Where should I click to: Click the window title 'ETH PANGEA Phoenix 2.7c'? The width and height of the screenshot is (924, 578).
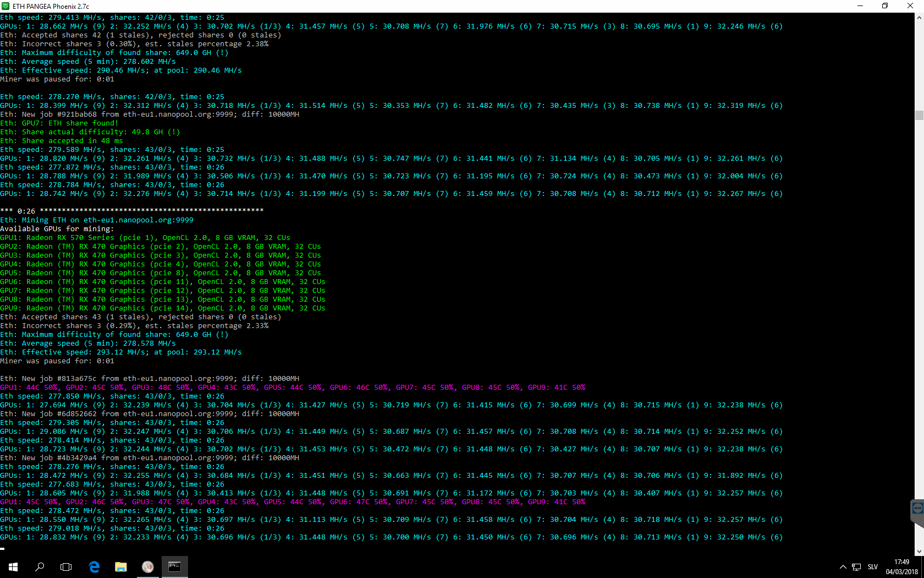51,6
